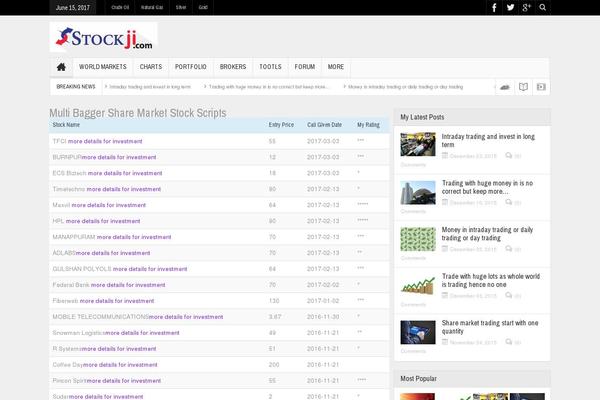The height and width of the screenshot is (400, 600).
Task: Click Natural Gas link in top bar
Action: click(152, 7)
